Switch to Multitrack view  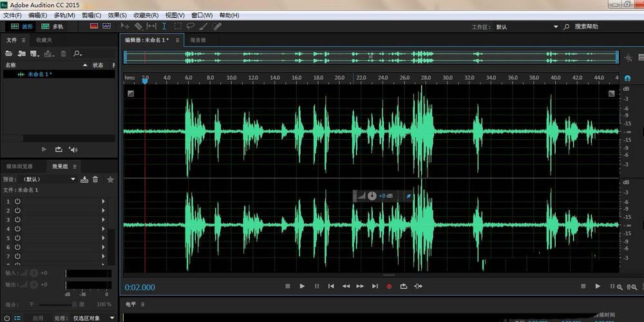(52, 26)
